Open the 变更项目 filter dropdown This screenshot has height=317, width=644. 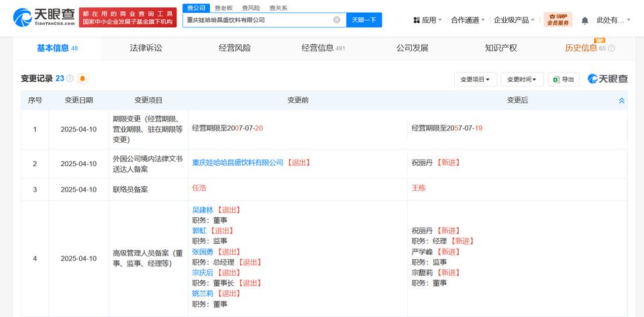[476, 80]
